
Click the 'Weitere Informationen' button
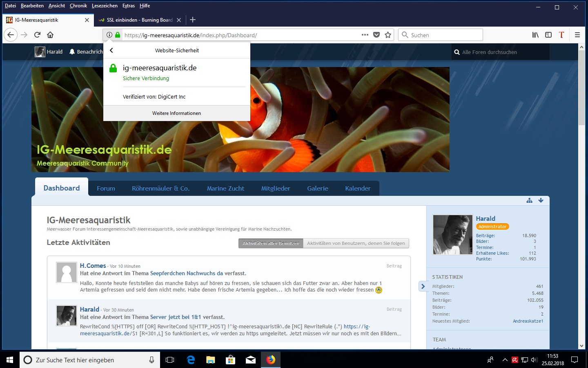click(176, 113)
